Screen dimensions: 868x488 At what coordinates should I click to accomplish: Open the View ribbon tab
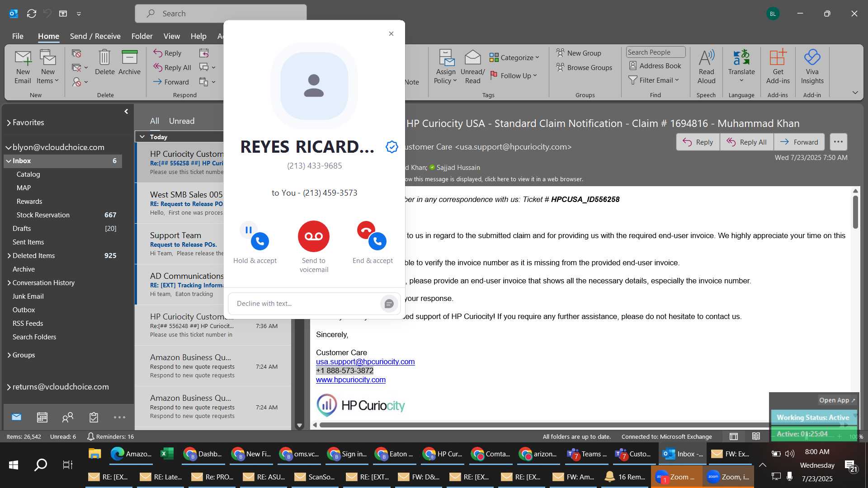point(171,36)
